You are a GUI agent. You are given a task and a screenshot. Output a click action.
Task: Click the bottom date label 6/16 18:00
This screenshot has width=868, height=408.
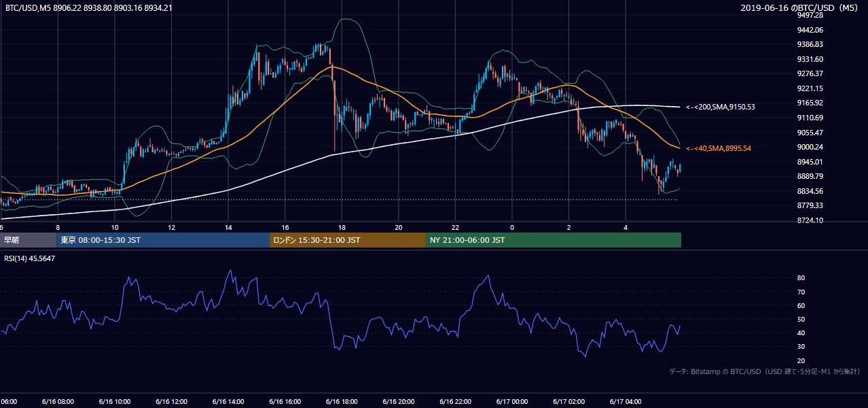[x=342, y=402]
